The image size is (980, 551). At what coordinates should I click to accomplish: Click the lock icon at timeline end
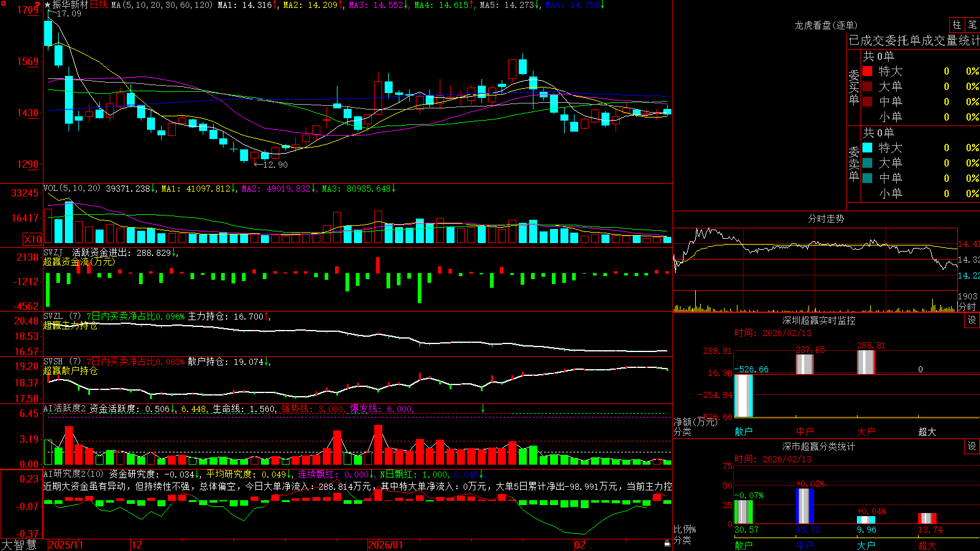pyautogui.click(x=667, y=544)
